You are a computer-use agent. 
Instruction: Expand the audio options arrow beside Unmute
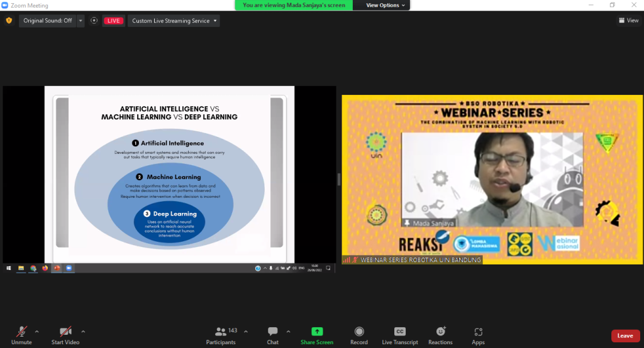[x=37, y=331]
